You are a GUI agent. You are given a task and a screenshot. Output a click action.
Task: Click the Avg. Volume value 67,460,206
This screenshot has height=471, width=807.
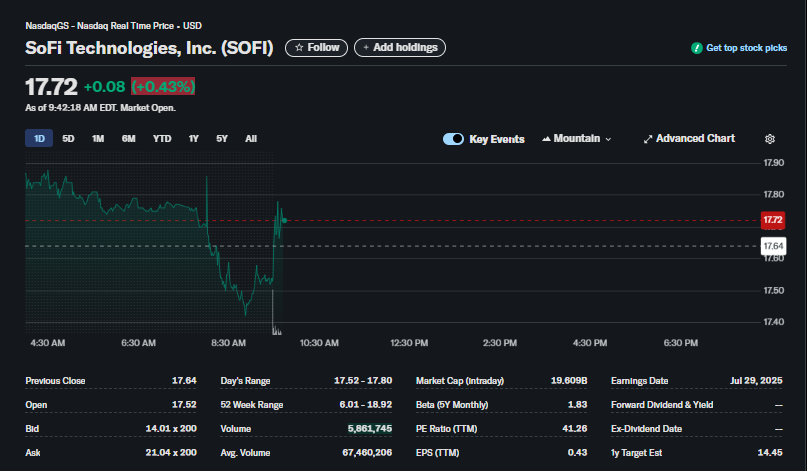pyautogui.click(x=367, y=452)
